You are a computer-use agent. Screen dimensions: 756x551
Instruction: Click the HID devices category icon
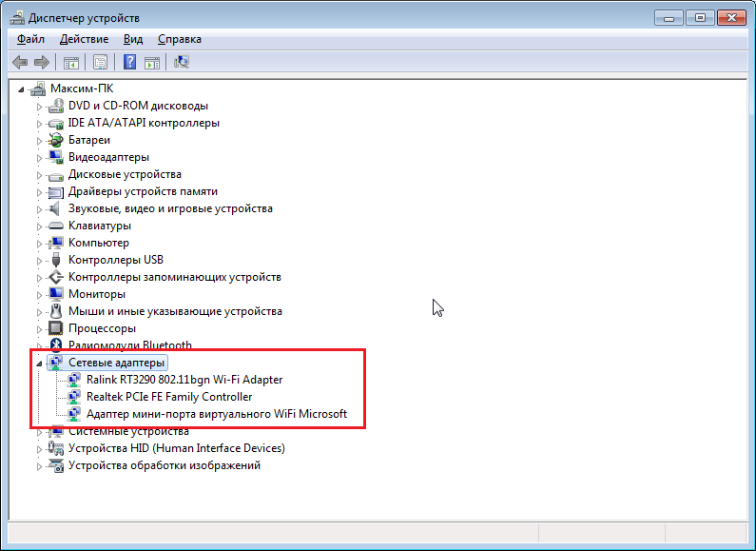click(56, 448)
